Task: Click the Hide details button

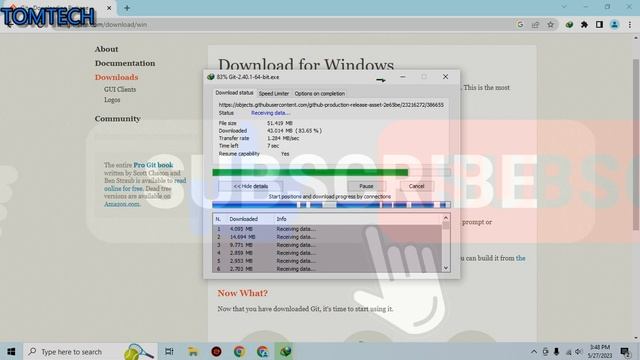Action: [251, 186]
